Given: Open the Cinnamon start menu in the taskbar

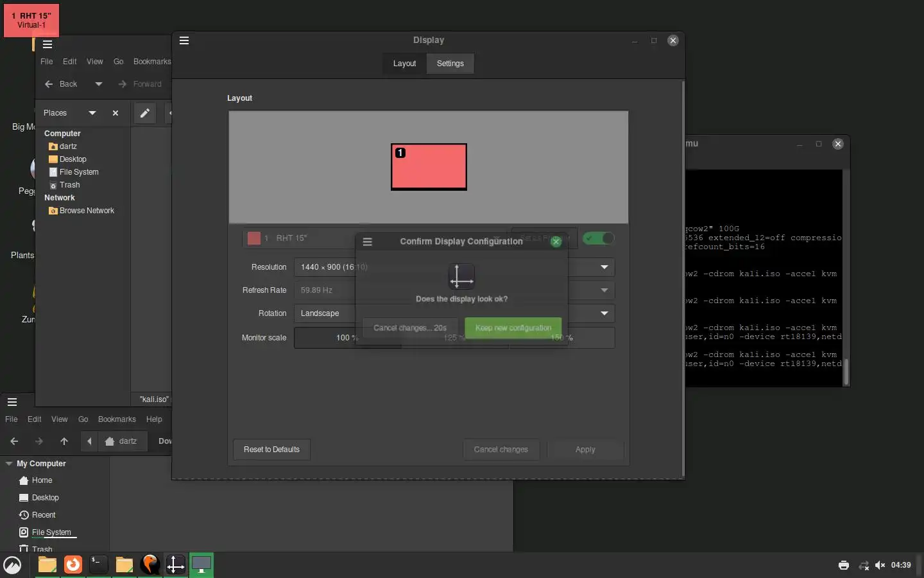Looking at the screenshot, I should [12, 565].
